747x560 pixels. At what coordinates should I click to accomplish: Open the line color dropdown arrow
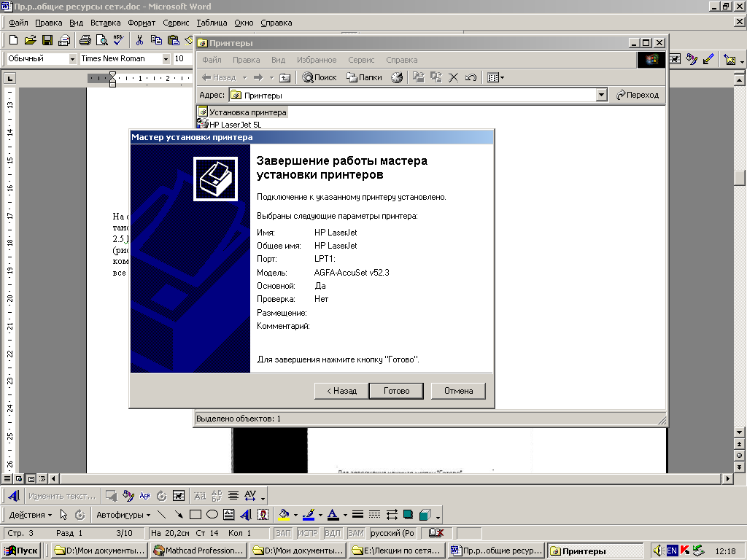click(x=320, y=515)
